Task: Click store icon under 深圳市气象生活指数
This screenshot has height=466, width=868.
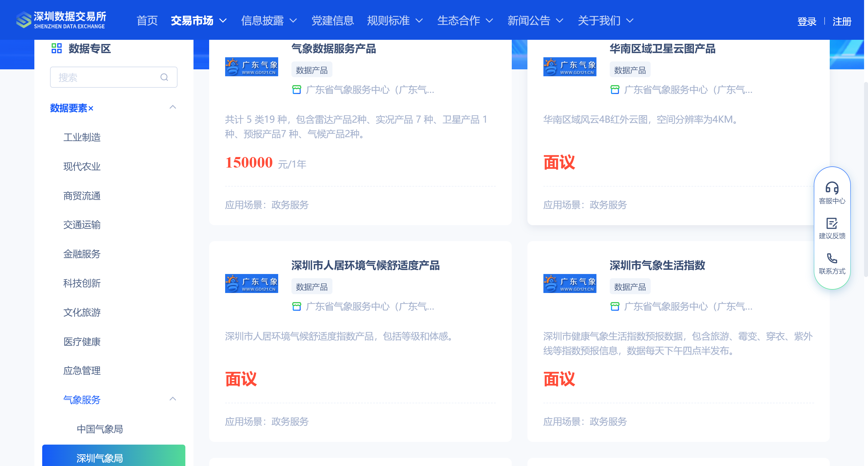Action: point(615,306)
